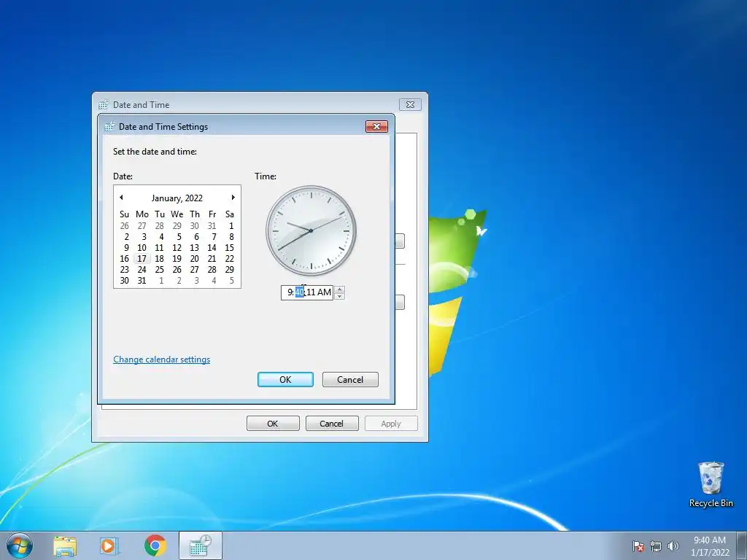Image resolution: width=747 pixels, height=560 pixels.
Task: Open Change calendar settings link
Action: tap(161, 359)
